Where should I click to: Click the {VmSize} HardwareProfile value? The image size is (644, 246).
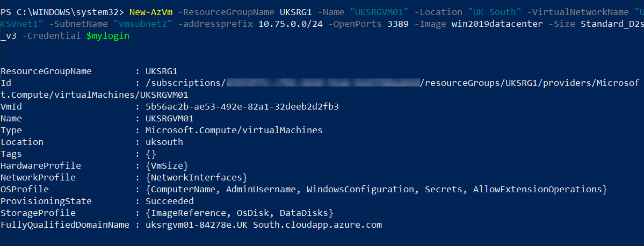[167, 166]
